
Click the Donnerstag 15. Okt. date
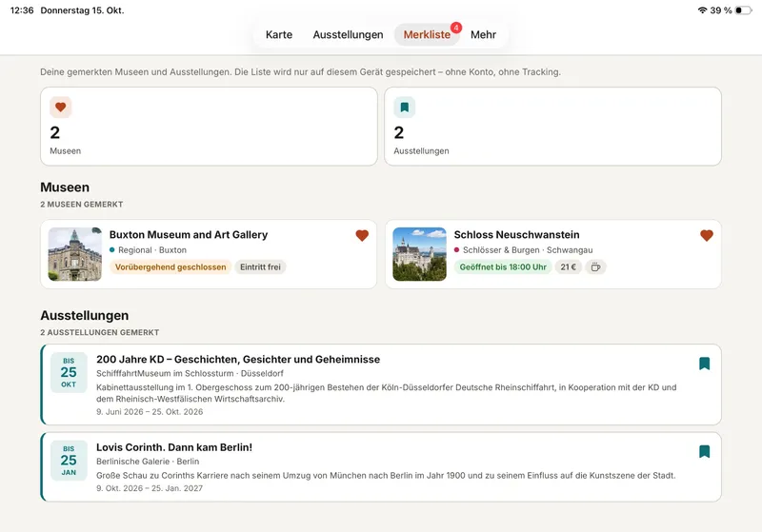tap(82, 10)
